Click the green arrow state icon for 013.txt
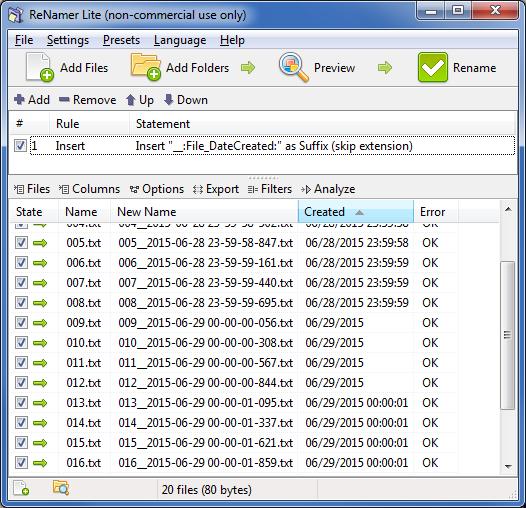This screenshot has width=526, height=508. click(x=40, y=403)
